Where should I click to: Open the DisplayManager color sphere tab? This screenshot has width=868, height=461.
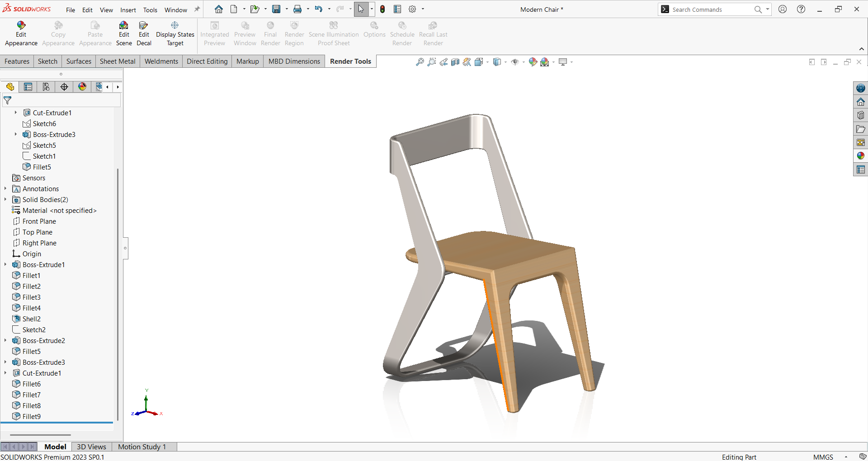click(x=82, y=87)
